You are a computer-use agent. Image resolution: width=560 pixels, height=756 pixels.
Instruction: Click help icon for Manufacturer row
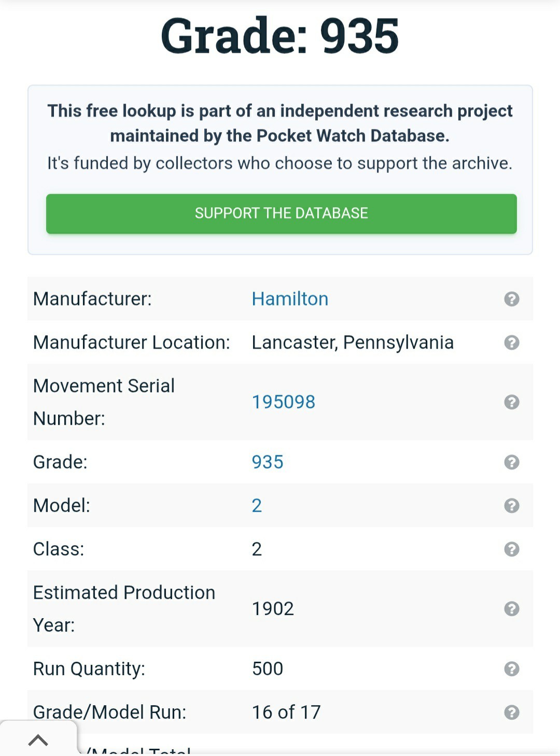511,299
